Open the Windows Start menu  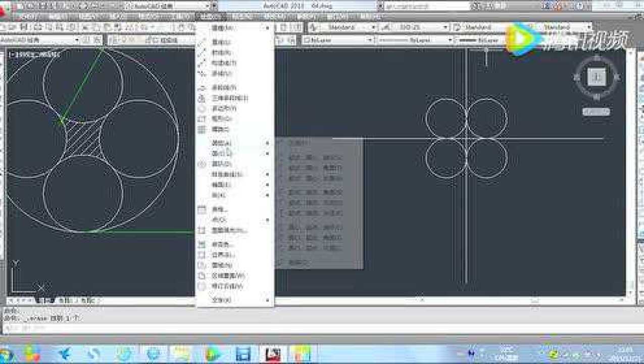click(6, 354)
